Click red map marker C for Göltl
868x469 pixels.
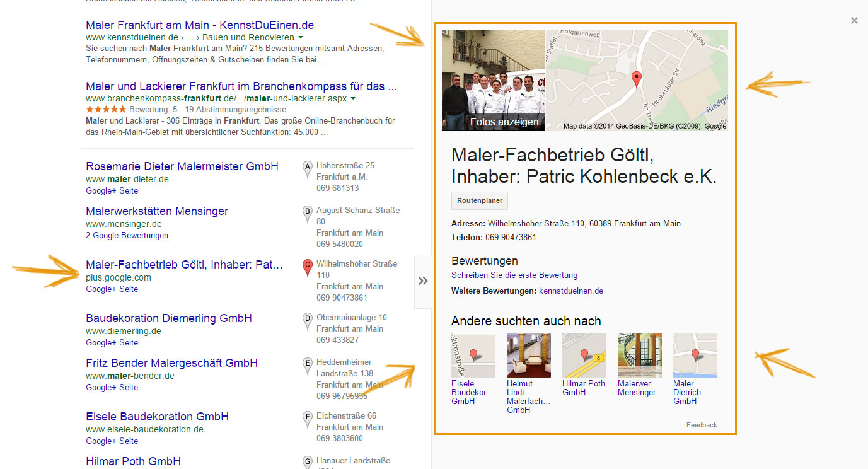coord(308,267)
